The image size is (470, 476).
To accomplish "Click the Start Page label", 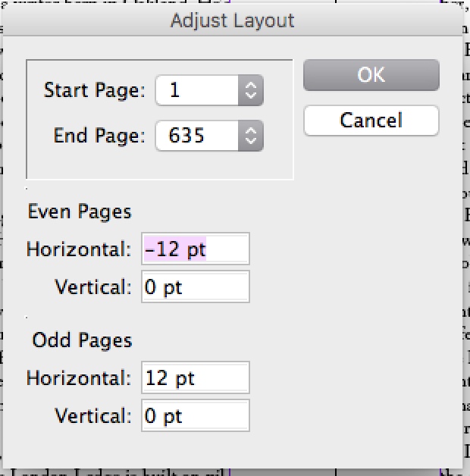I will coord(94,91).
